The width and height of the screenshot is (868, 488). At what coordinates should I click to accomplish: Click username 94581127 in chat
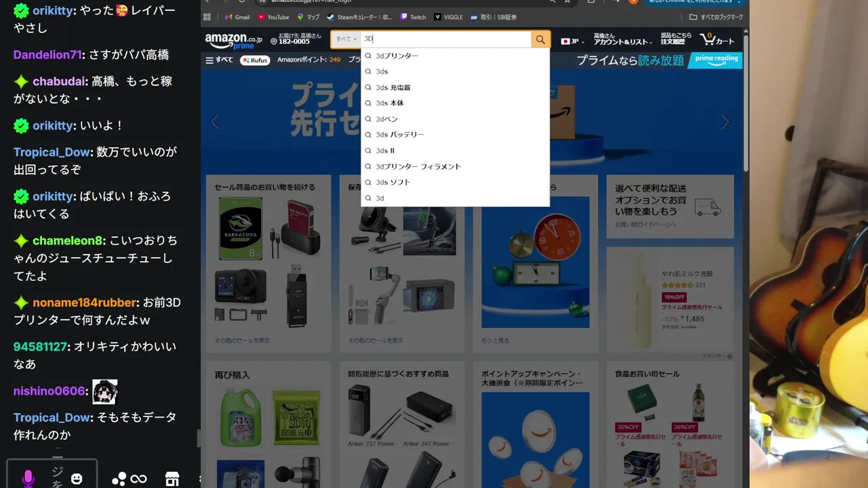(x=40, y=346)
